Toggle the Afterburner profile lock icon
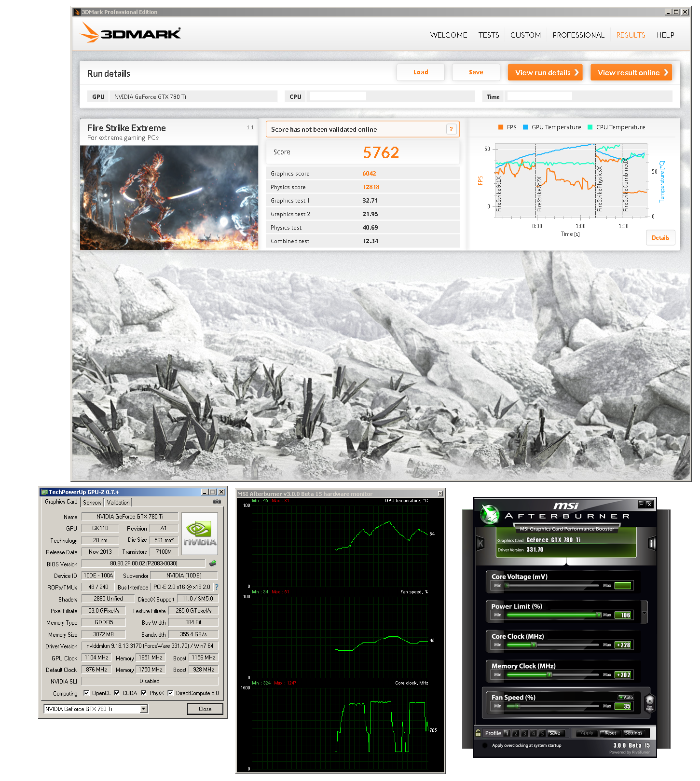This screenshot has height=781, width=700. click(478, 733)
